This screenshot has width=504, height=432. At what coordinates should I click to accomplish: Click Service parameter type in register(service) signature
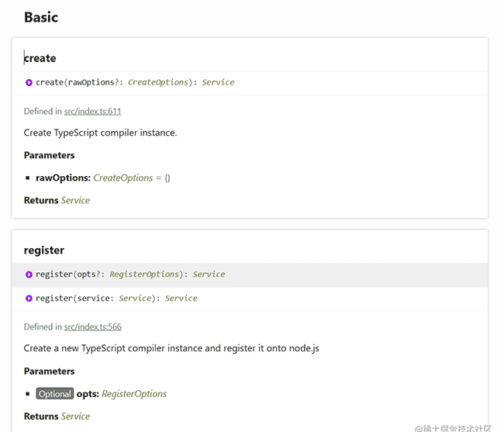click(x=135, y=299)
